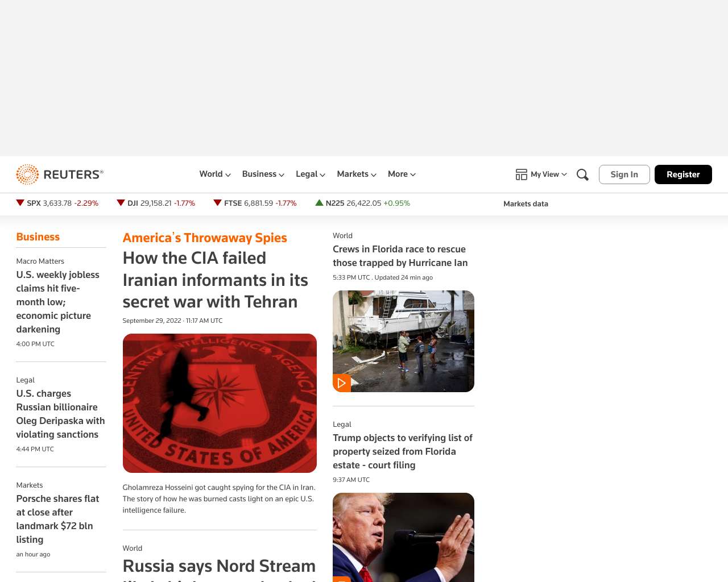The width and height of the screenshot is (728, 582).
Task: Expand the More menu chevron
Action: (x=413, y=174)
